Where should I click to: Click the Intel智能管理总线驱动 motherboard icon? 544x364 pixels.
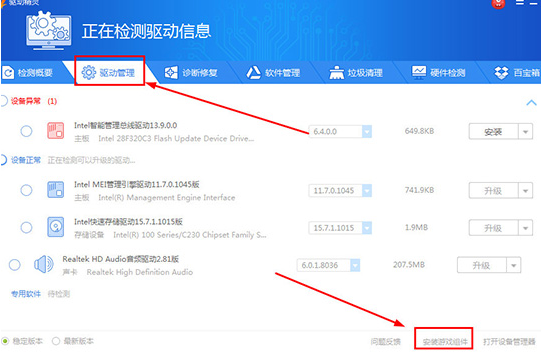point(56,131)
